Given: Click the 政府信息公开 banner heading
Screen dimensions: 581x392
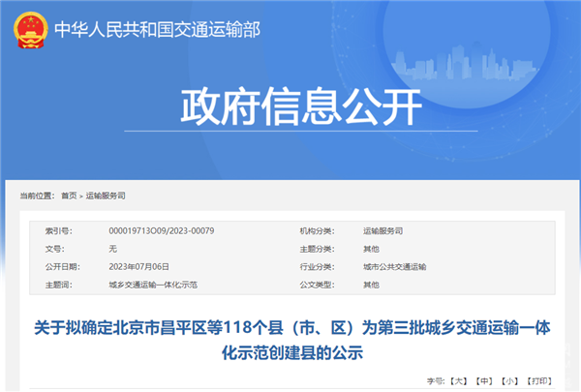Looking at the screenshot, I should point(301,106).
